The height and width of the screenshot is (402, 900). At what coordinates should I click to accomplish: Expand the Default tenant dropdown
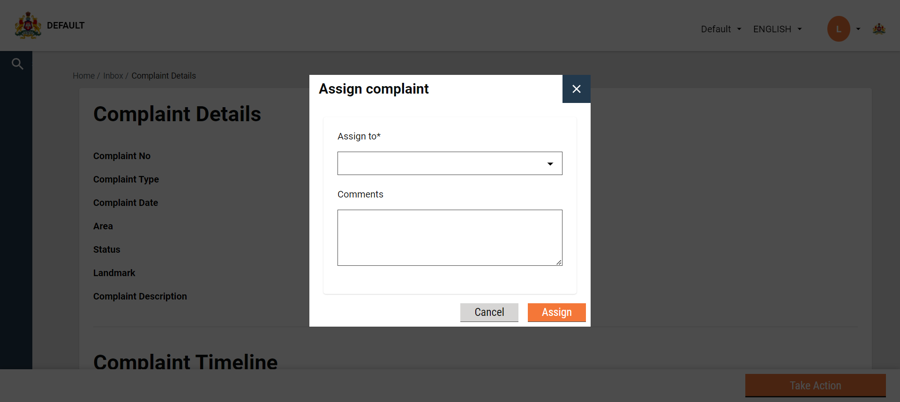point(721,29)
